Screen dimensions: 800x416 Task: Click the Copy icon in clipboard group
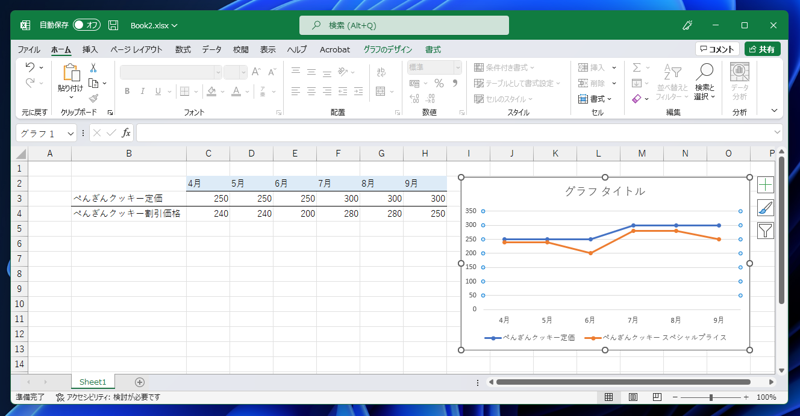(93, 83)
